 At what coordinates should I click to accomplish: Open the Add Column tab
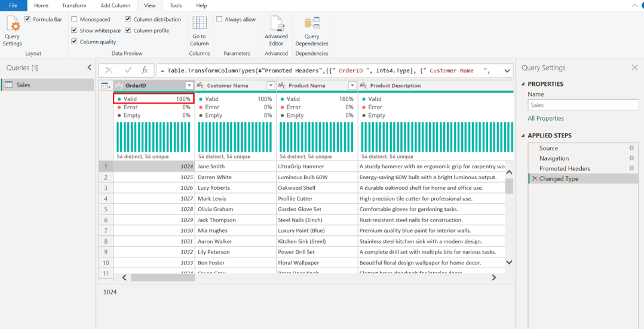(x=115, y=5)
